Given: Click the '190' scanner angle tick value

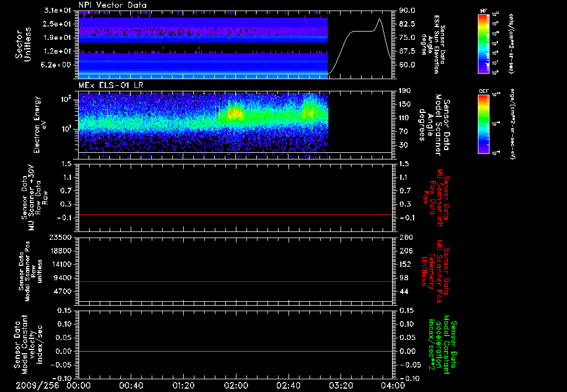Looking at the screenshot, I should pyautogui.click(x=405, y=91).
